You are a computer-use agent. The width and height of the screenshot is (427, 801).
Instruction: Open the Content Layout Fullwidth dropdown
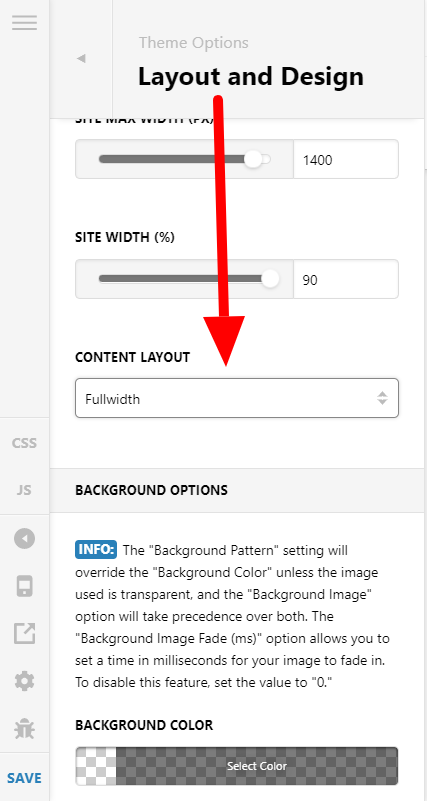[x=237, y=398]
